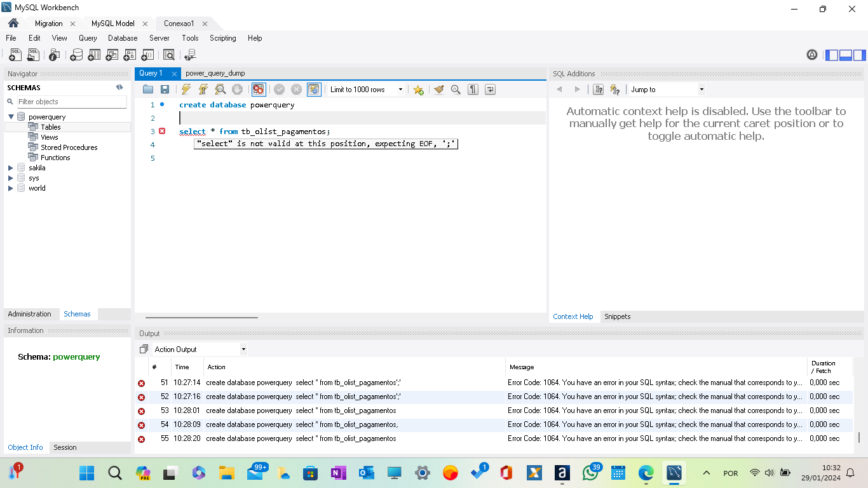This screenshot has height=488, width=868.
Task: Open Administration tab in Navigator
Action: pos(30,314)
